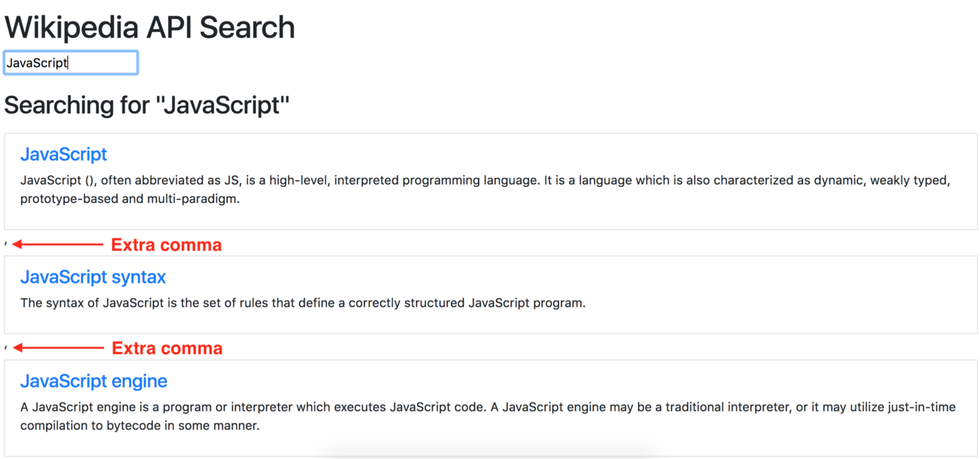Viewport: 980px width, 459px height.
Task: Click the search input containing JavaScript
Action: tap(70, 63)
